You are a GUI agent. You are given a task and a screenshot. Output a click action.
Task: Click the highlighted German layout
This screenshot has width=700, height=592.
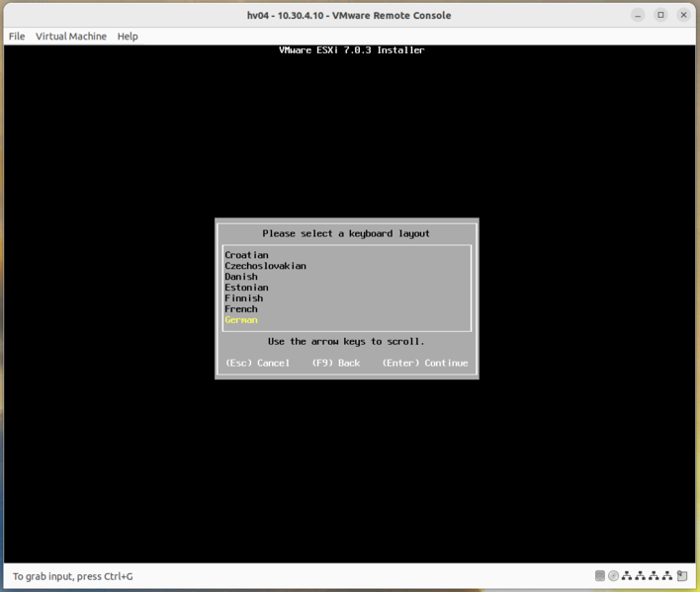tap(240, 320)
